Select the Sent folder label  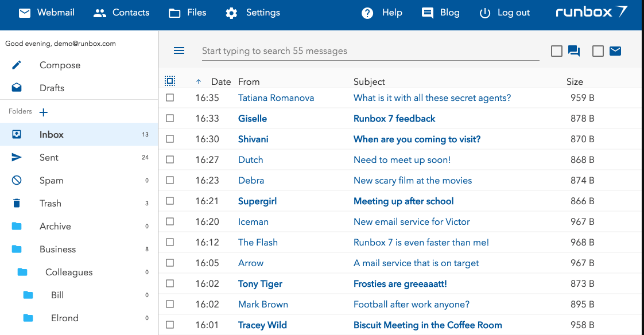[x=49, y=157]
